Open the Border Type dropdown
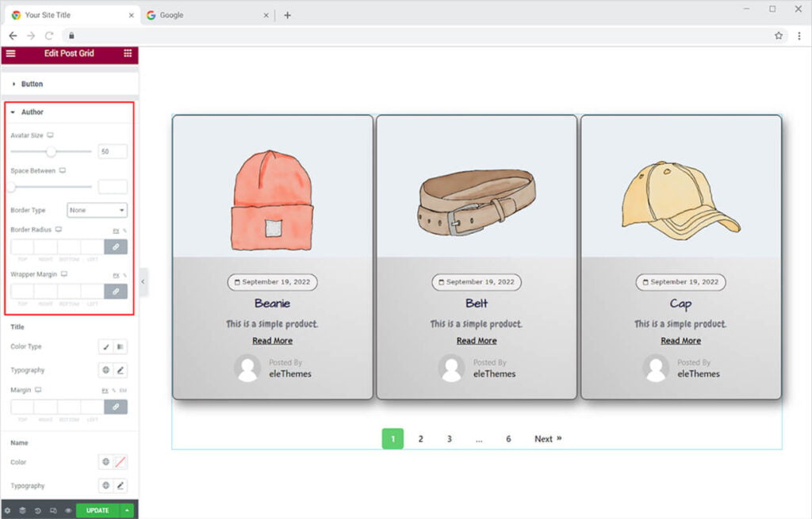This screenshot has width=812, height=519. (x=98, y=210)
